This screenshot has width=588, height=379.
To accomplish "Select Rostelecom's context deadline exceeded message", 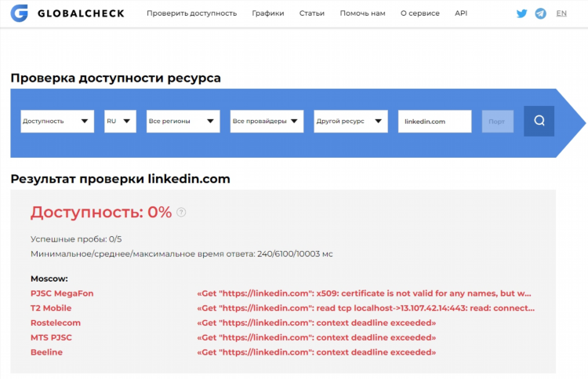I will (x=316, y=323).
